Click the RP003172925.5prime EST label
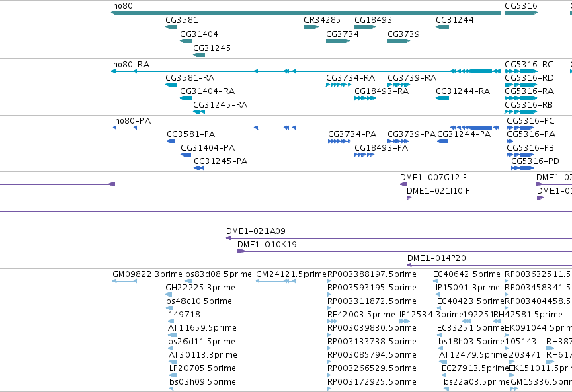 tap(372, 382)
